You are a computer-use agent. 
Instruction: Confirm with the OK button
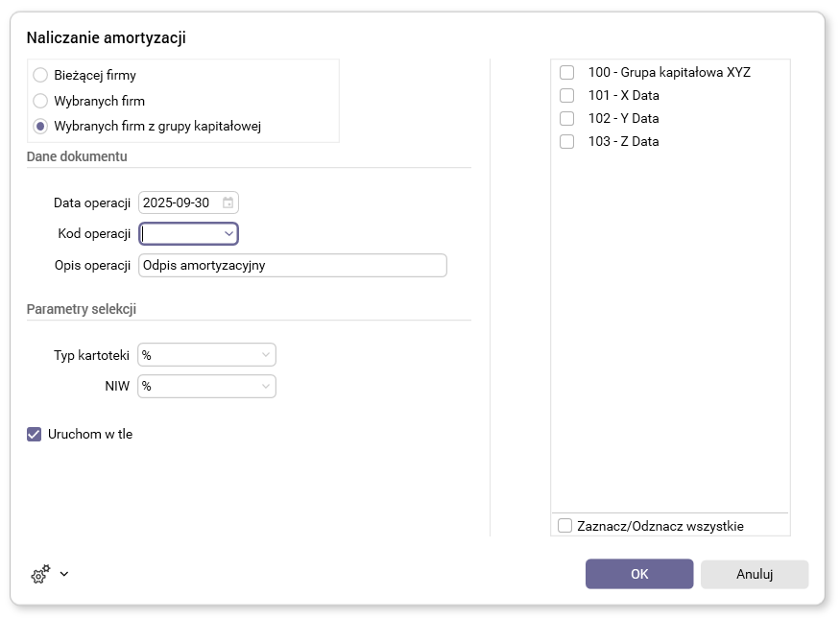[639, 574]
